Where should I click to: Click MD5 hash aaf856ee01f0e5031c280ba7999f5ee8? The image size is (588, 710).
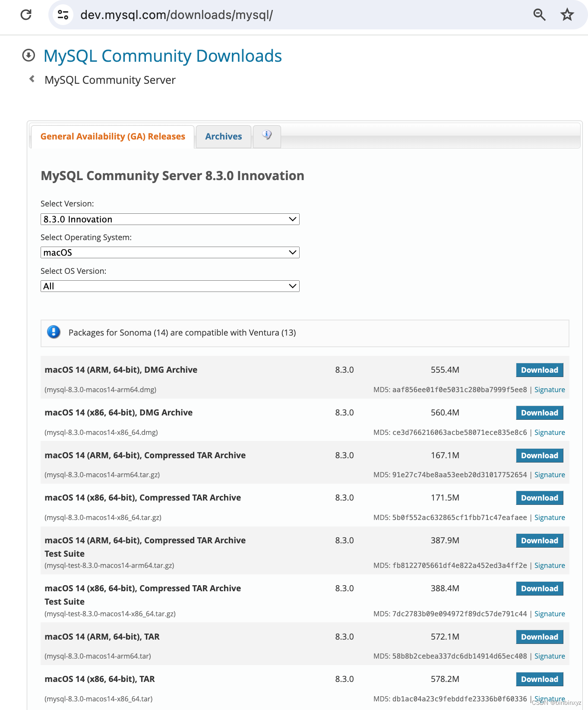tap(460, 390)
